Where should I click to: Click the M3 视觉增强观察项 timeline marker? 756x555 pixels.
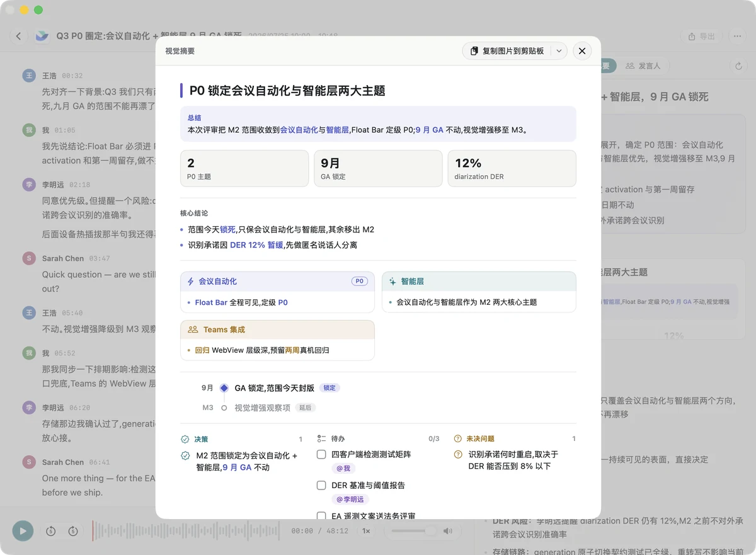(224, 408)
